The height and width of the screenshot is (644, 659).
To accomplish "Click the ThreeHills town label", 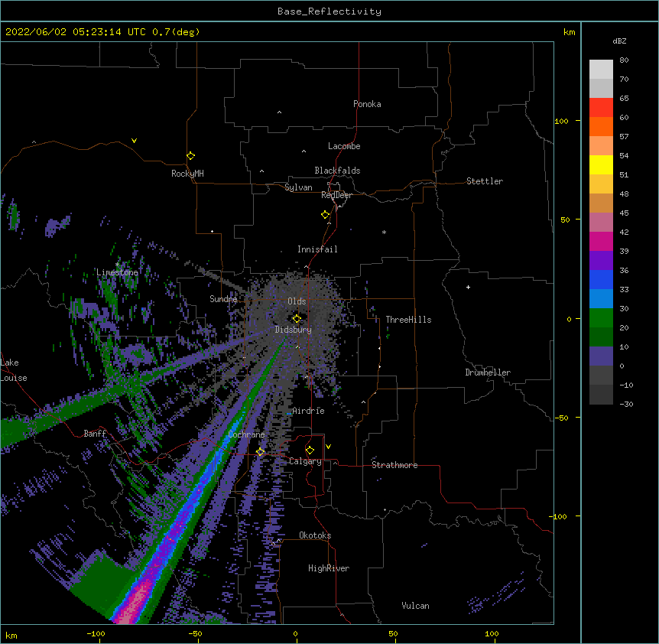I will tap(408, 320).
